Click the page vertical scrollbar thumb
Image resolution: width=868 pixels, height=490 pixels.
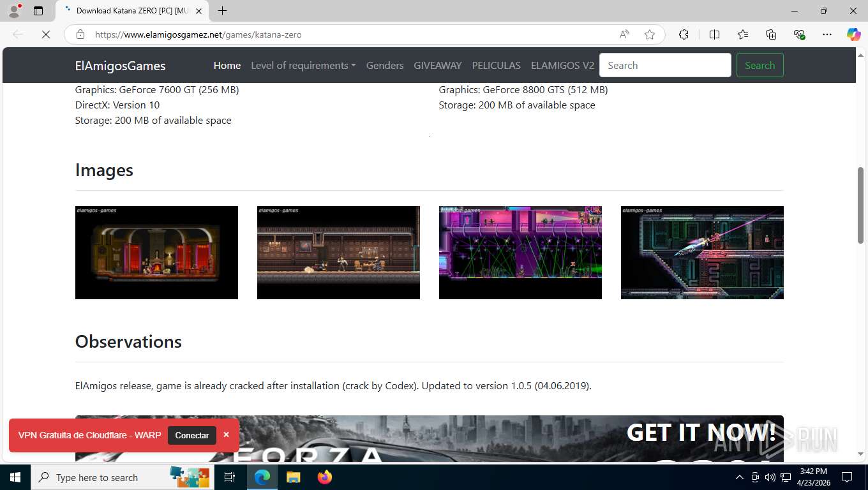[x=860, y=205]
